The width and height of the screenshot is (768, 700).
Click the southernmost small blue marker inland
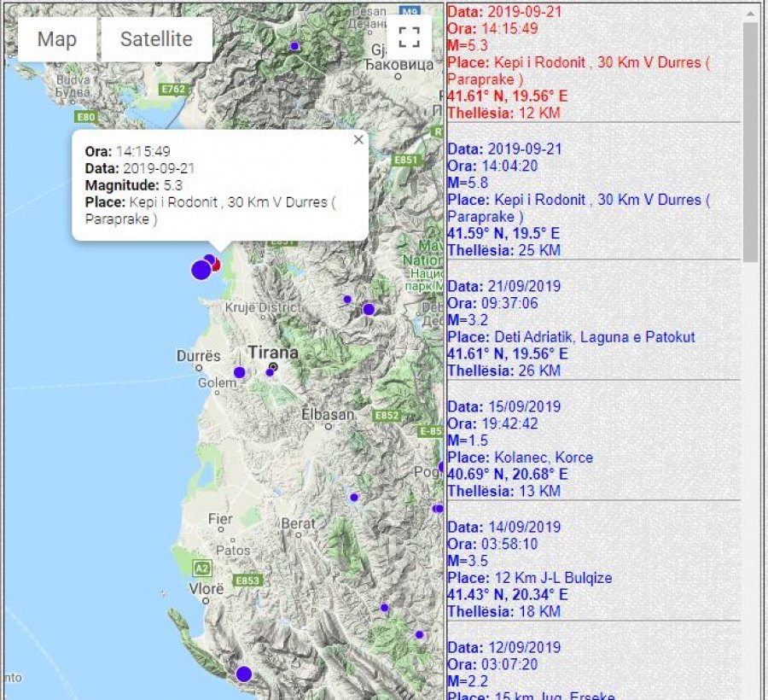(419, 634)
